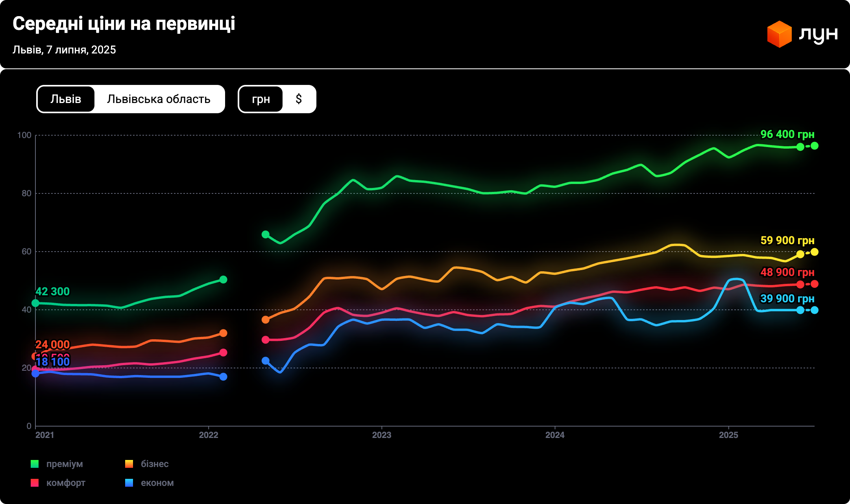850x504 pixels.
Task: Toggle the бізнес series label
Action: 155,464
